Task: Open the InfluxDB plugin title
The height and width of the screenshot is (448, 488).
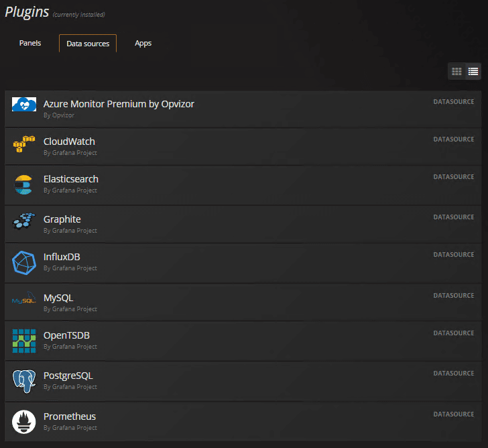Action: (62, 257)
